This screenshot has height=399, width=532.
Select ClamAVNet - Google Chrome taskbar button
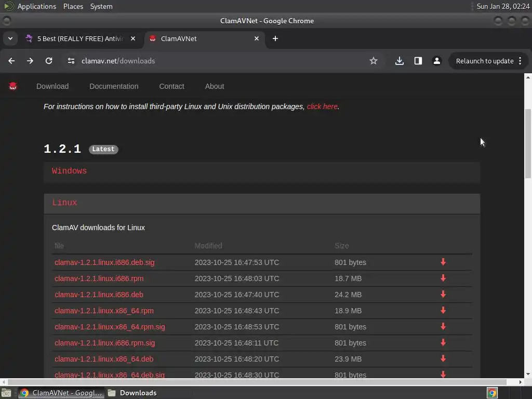(x=61, y=393)
